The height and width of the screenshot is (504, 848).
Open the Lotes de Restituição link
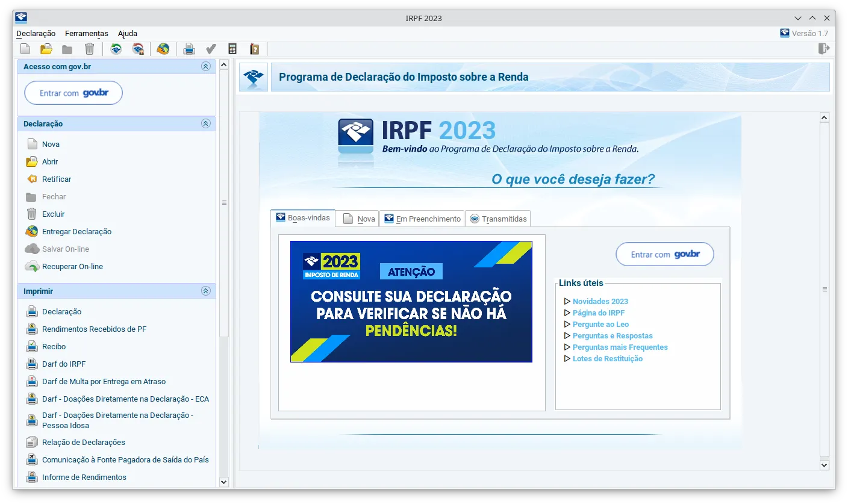click(x=607, y=359)
